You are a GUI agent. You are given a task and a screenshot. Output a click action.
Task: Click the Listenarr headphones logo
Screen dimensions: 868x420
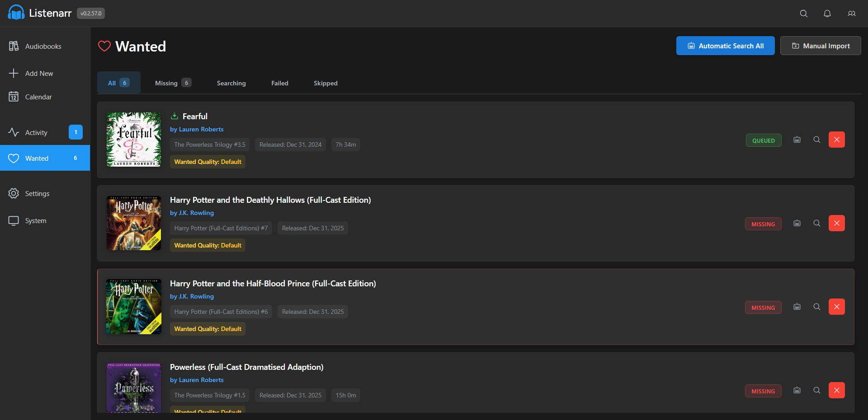16,13
